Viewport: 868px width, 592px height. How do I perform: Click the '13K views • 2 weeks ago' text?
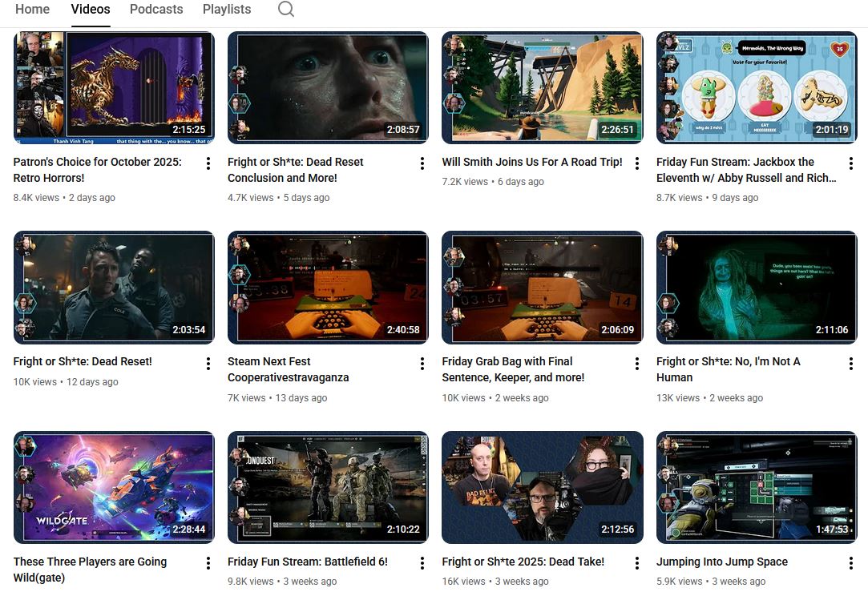(709, 398)
